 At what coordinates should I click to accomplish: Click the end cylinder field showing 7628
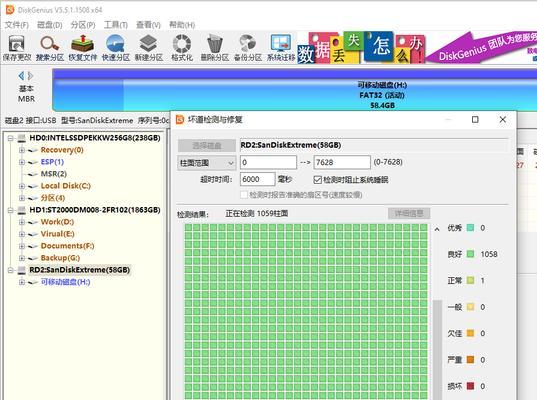(342, 162)
